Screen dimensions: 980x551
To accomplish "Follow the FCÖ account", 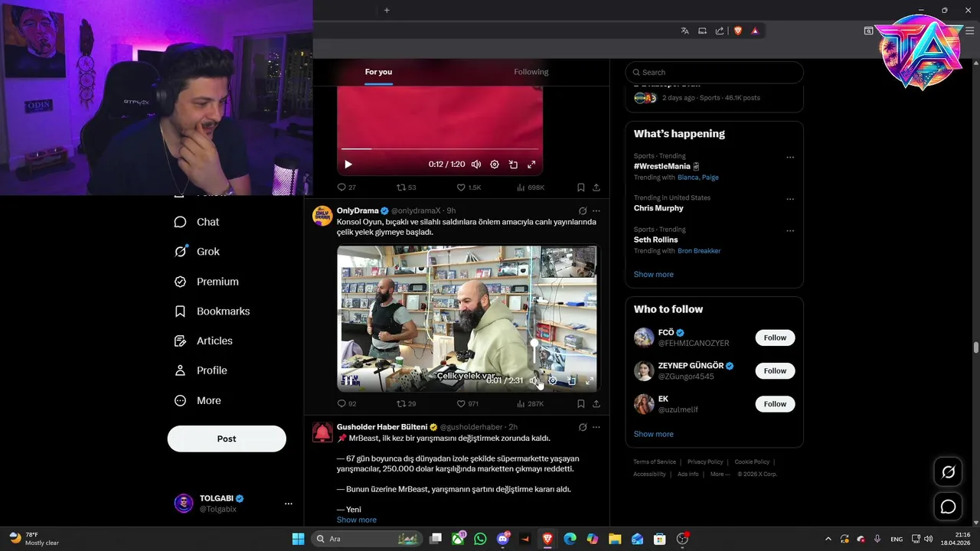I will 775,337.
